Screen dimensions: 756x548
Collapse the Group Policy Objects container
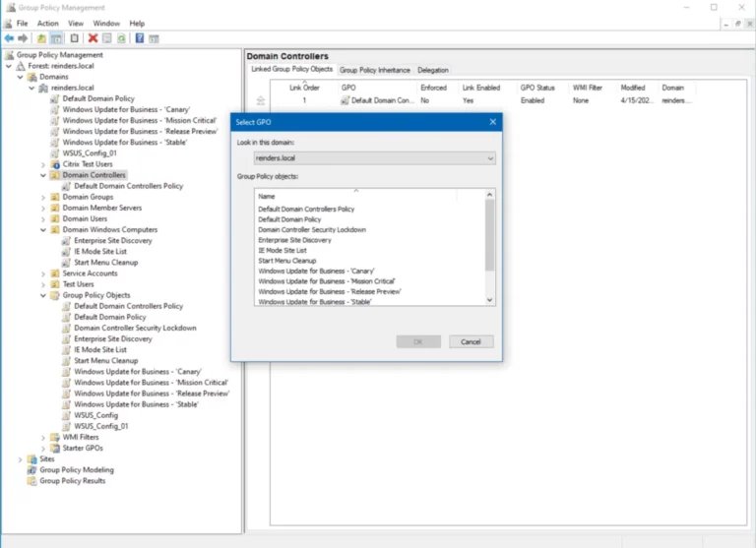[x=43, y=295]
